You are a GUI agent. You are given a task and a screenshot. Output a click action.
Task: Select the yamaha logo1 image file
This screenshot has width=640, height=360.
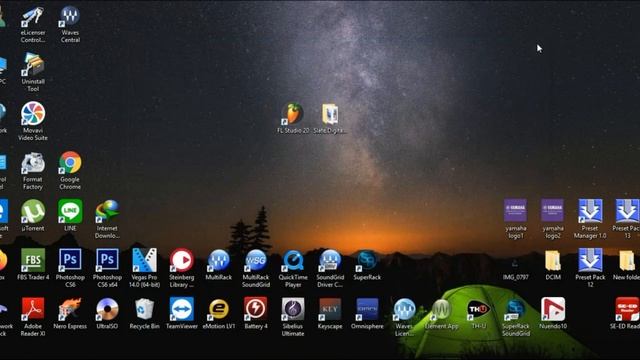point(516,211)
